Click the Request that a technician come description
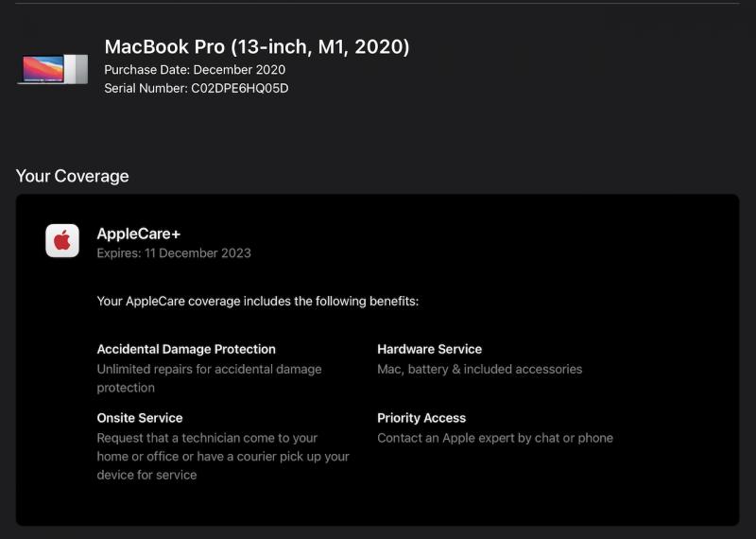The width and height of the screenshot is (756, 539). 223,457
